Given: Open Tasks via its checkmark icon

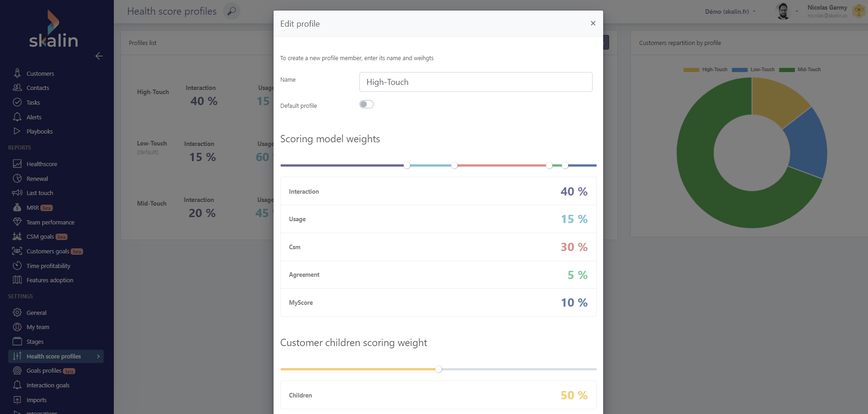Looking at the screenshot, I should coord(17,102).
